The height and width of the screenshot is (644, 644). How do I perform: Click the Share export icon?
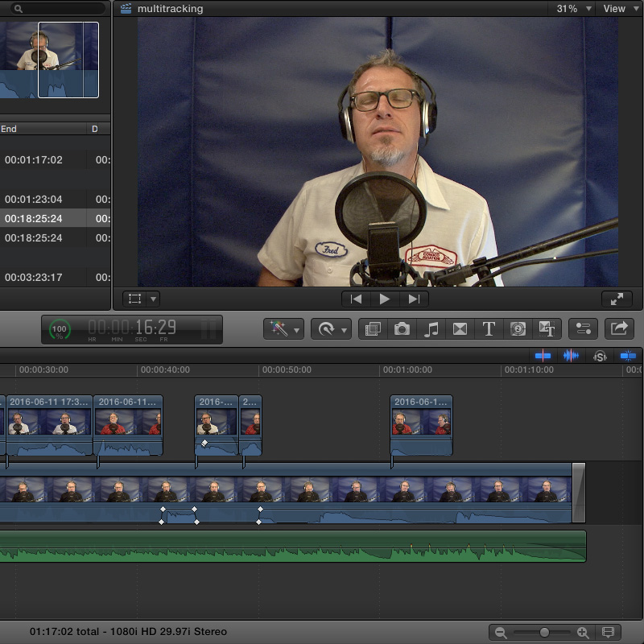[619, 328]
